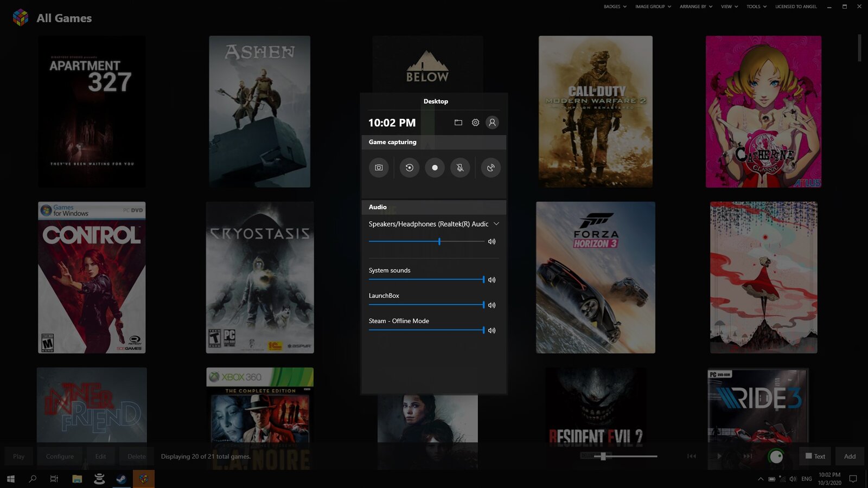Show hidden system tray icons
Viewport: 868px width, 488px height.
pyautogui.click(x=761, y=479)
